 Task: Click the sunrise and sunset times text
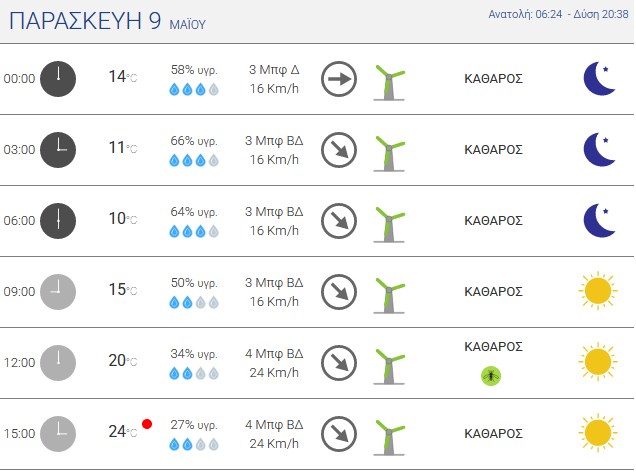coord(558,15)
